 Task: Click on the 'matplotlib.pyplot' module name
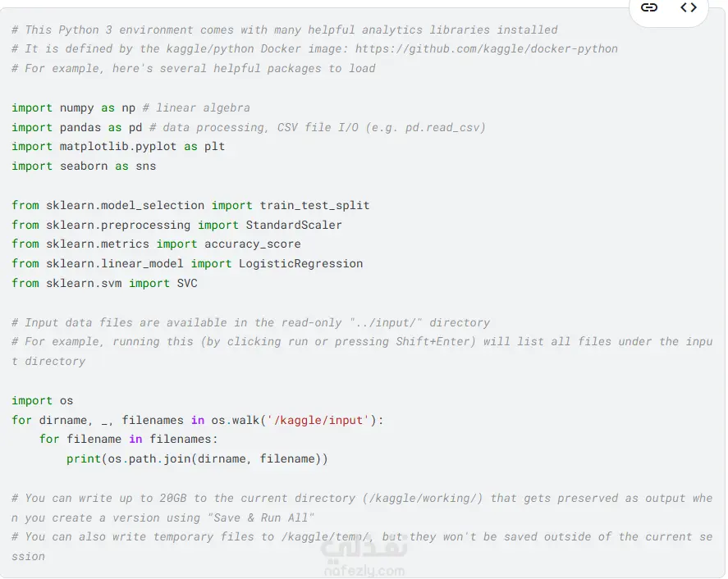tap(118, 147)
